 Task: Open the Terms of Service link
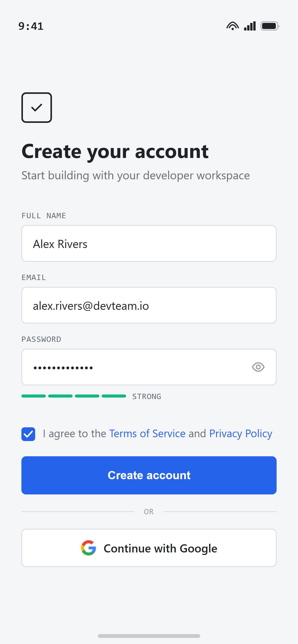147,434
